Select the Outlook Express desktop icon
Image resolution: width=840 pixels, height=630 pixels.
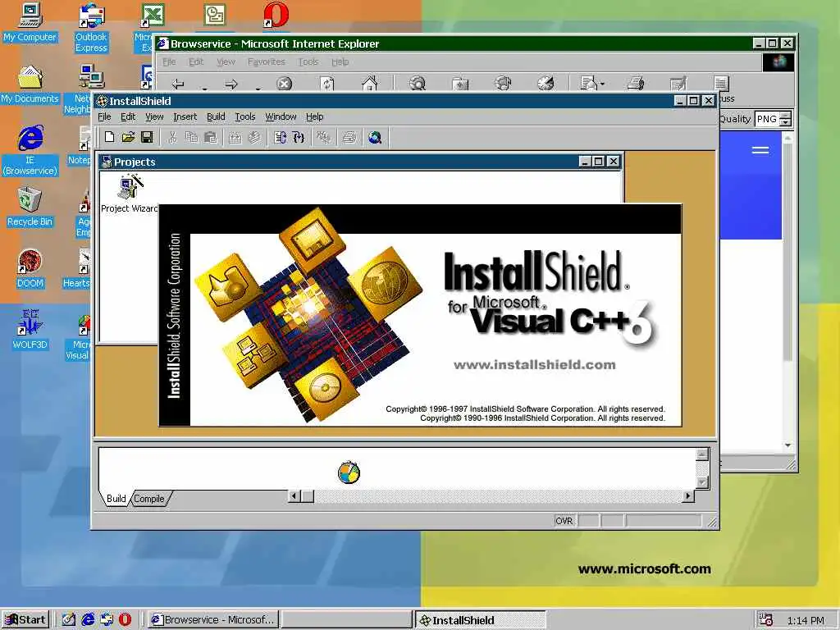91,28
